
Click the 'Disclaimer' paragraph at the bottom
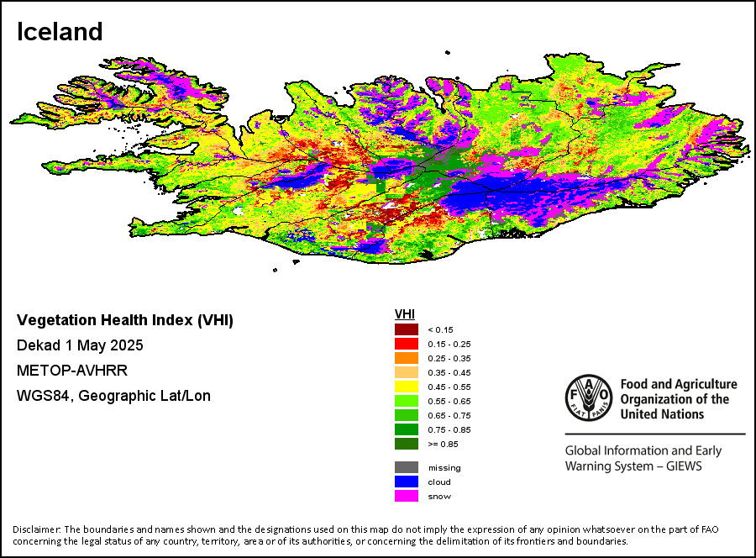tap(365, 535)
